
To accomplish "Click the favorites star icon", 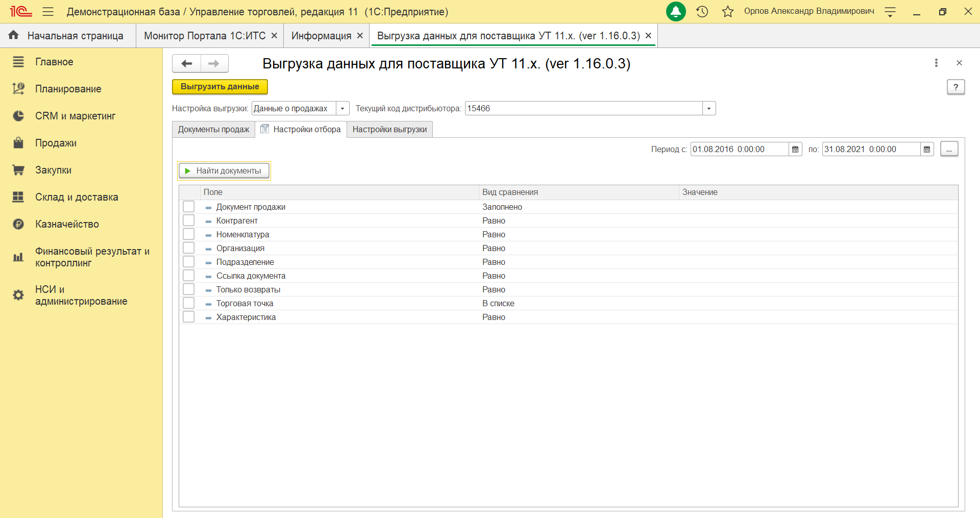I will coord(728,11).
